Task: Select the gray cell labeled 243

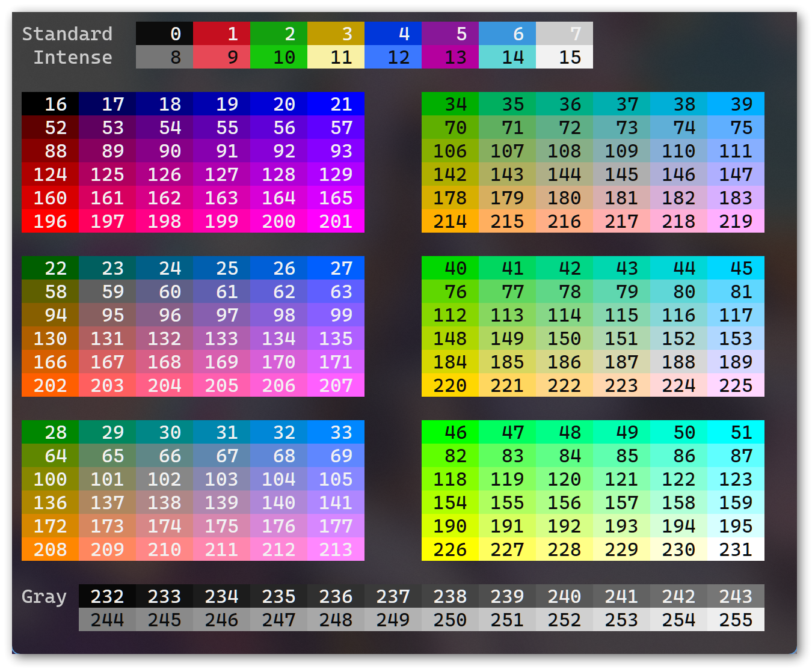Action: 736,596
